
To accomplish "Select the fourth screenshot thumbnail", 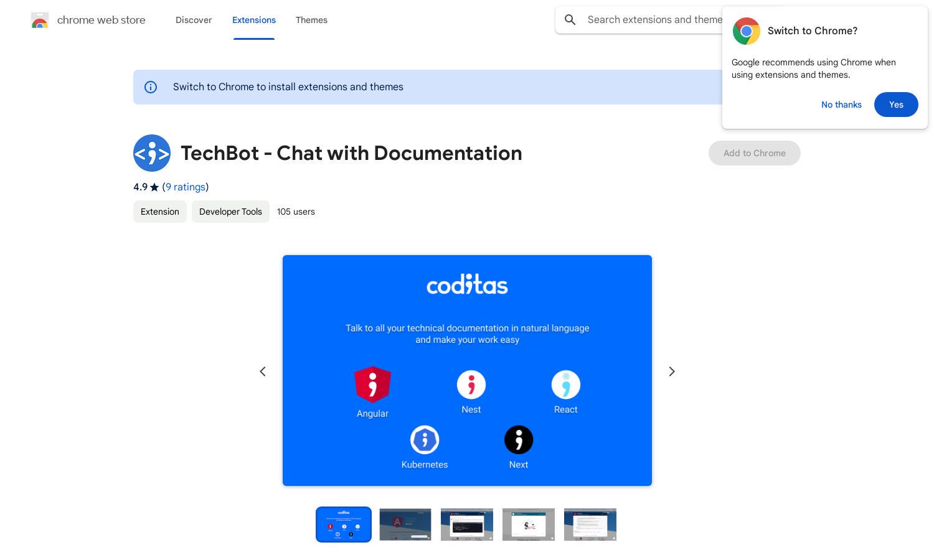I will pos(529,525).
